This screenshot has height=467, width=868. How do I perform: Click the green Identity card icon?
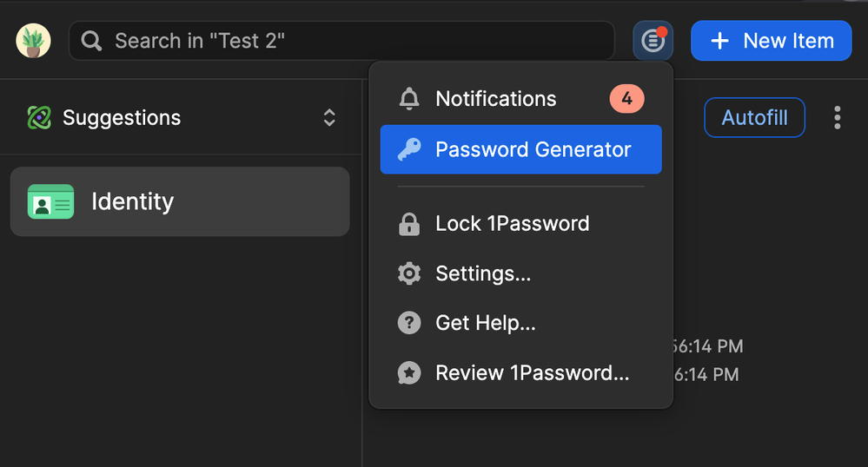click(x=50, y=202)
